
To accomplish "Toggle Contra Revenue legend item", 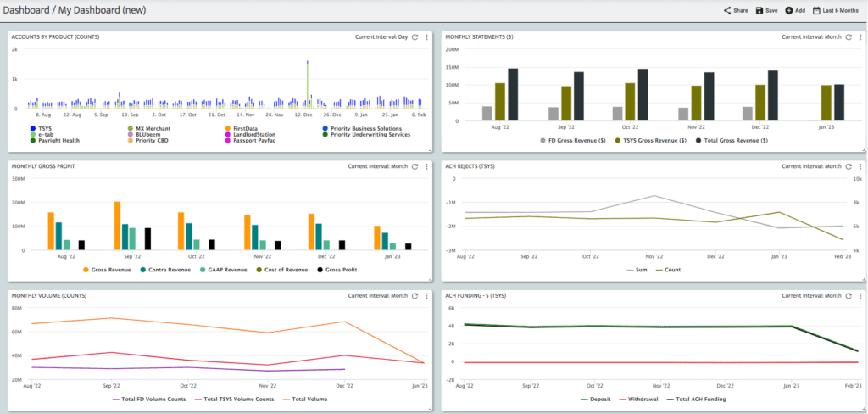I will (x=164, y=270).
